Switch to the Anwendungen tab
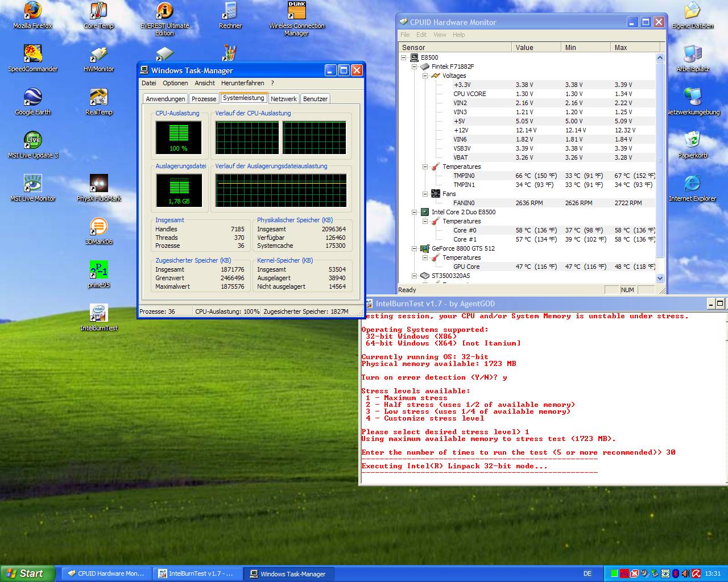This screenshot has height=582, width=728. coord(166,99)
